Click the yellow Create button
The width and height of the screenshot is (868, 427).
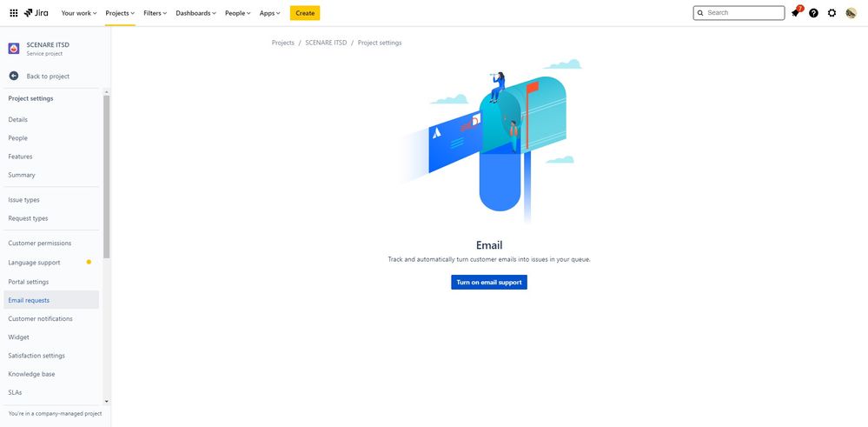pyautogui.click(x=305, y=13)
